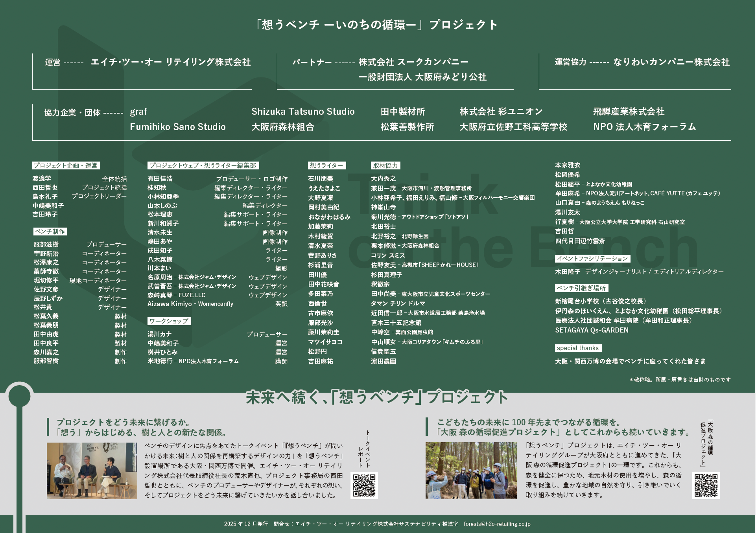Click the Osaka forest project QR code

tap(706, 485)
